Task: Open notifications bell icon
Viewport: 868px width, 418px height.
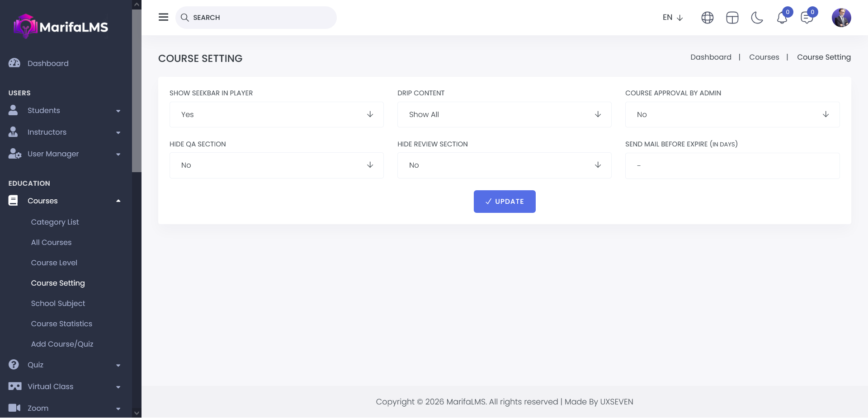Action: [782, 18]
